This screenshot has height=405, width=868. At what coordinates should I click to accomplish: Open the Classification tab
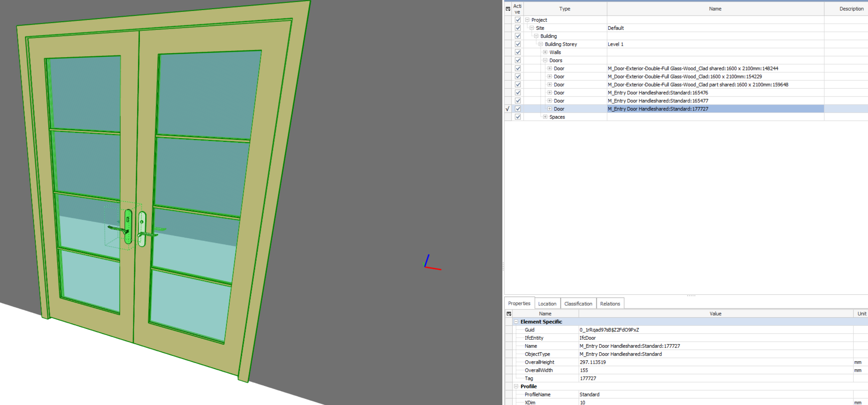click(578, 303)
